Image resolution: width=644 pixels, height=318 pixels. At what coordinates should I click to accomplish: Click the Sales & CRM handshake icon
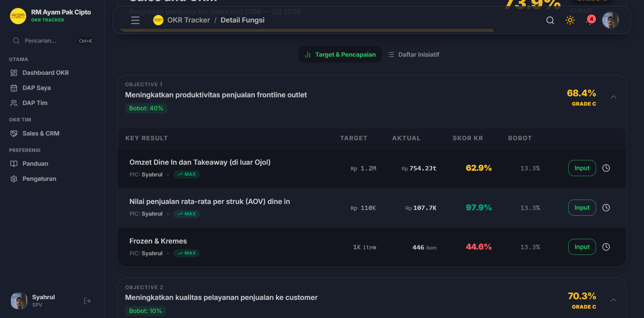coord(14,134)
